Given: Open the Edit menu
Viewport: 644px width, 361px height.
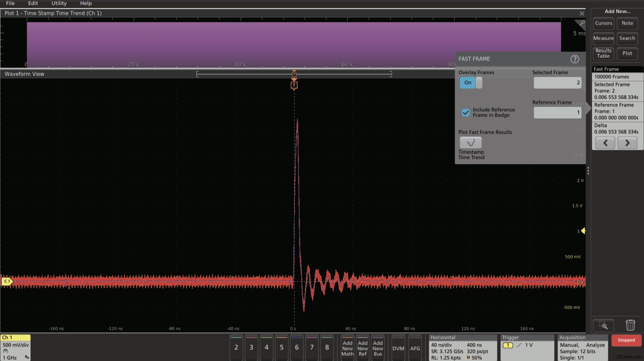Looking at the screenshot, I should click(x=33, y=3).
